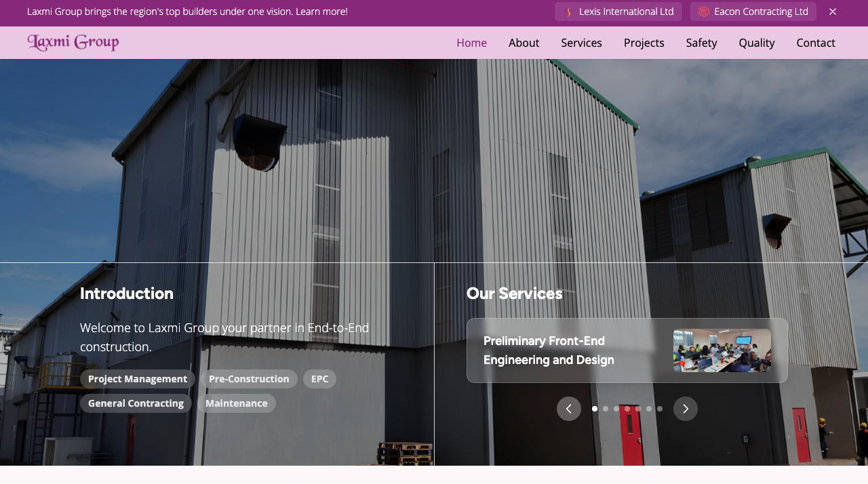Close the top announcement banner
Viewport: 868px width, 484px height.
click(x=833, y=12)
